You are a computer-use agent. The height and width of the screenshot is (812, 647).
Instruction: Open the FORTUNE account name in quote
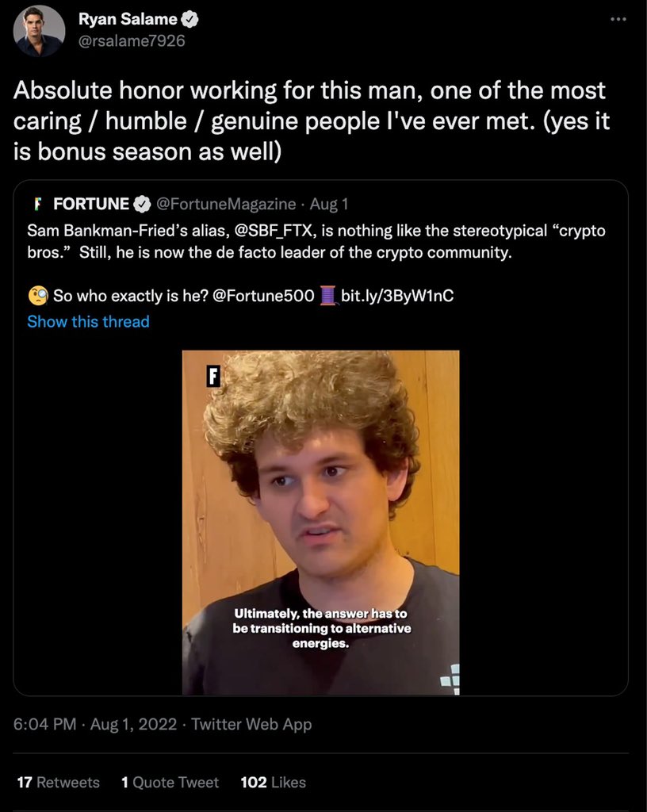point(91,205)
